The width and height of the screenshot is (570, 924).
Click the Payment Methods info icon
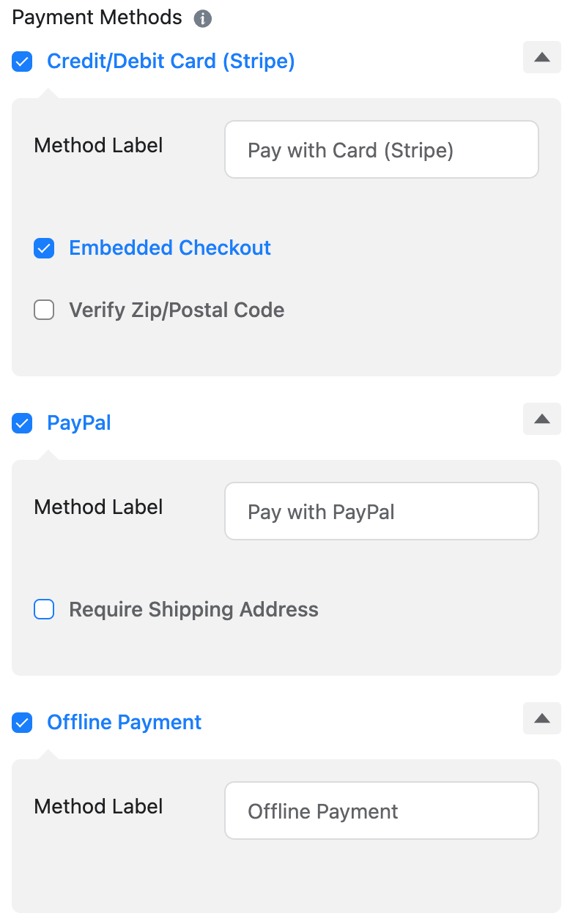pos(203,18)
